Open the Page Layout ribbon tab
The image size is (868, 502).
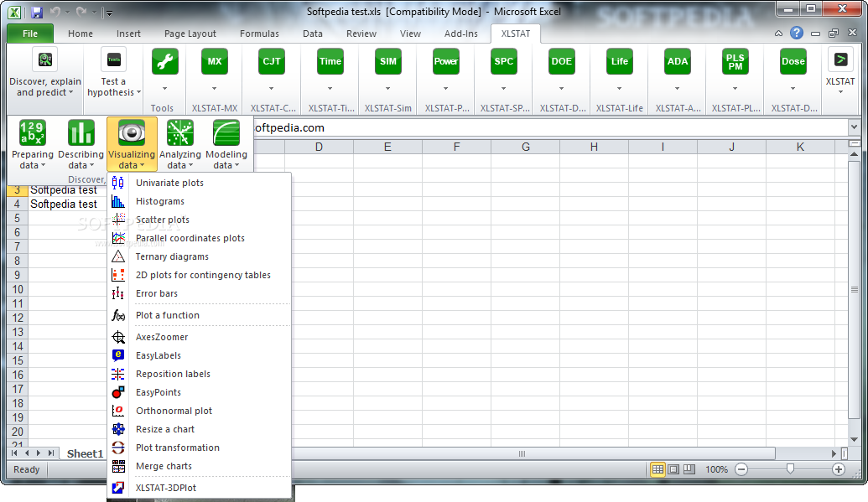[190, 34]
